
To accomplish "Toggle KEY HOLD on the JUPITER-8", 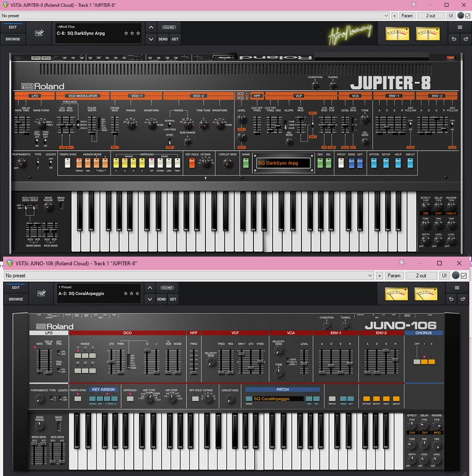I will coord(192,164).
